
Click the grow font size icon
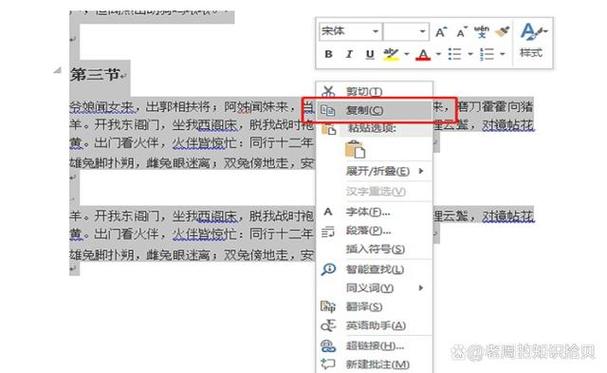(x=441, y=32)
